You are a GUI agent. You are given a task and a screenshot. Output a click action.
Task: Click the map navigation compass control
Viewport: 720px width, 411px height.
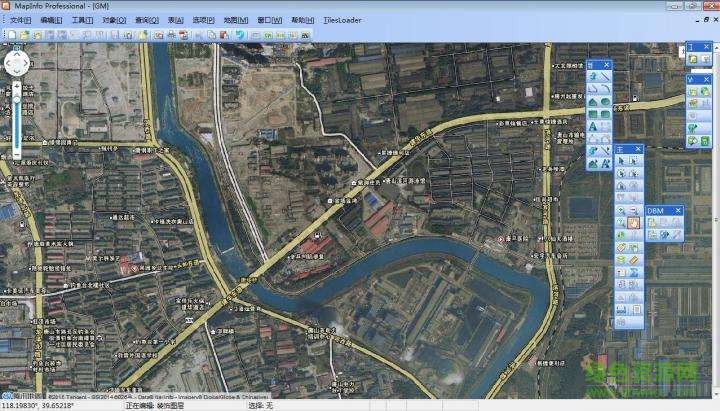point(17,63)
